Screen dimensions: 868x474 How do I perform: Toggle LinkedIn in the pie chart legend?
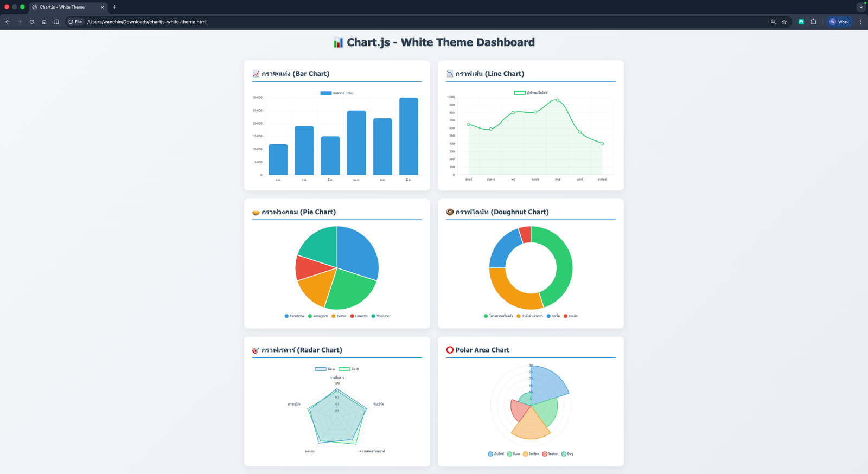[359, 316]
